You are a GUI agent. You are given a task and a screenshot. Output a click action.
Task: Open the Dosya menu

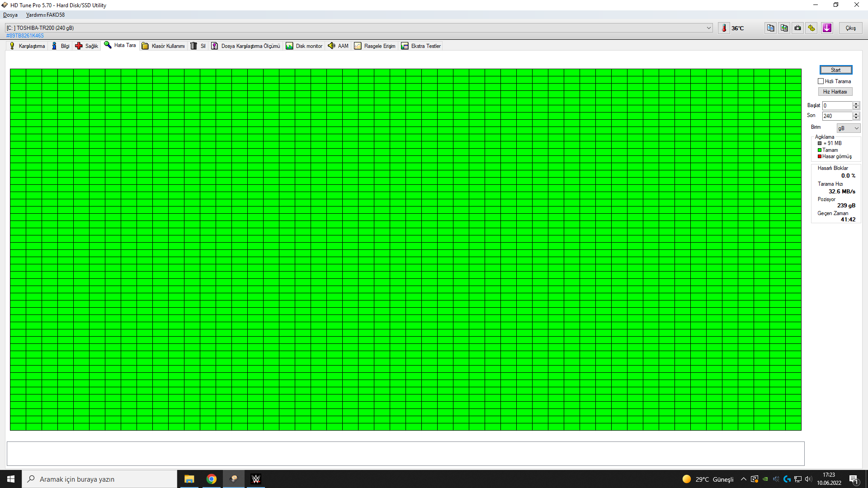coord(10,15)
